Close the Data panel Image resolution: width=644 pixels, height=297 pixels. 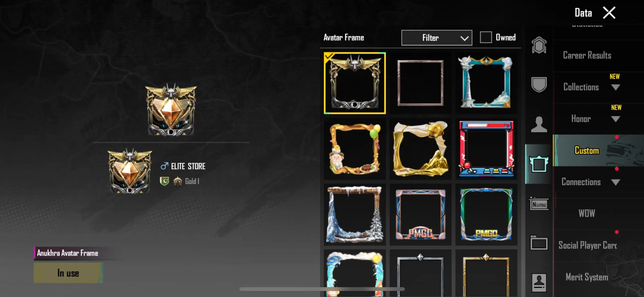coord(609,13)
